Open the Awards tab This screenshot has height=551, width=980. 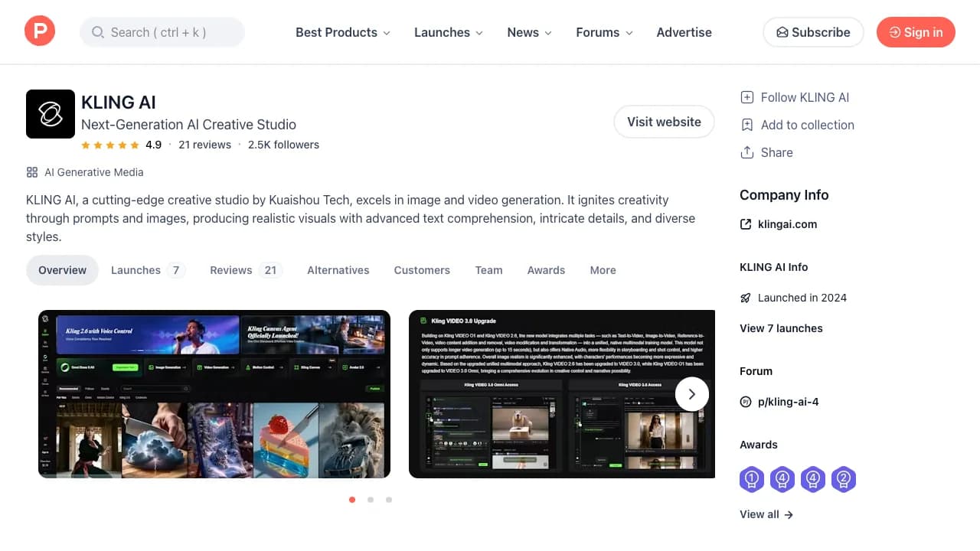click(546, 270)
